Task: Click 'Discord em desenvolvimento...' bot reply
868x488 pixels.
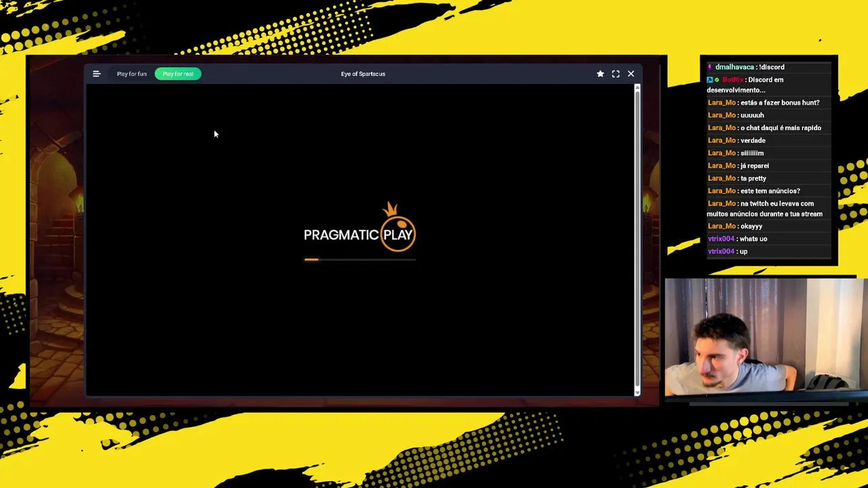Action: pos(745,85)
